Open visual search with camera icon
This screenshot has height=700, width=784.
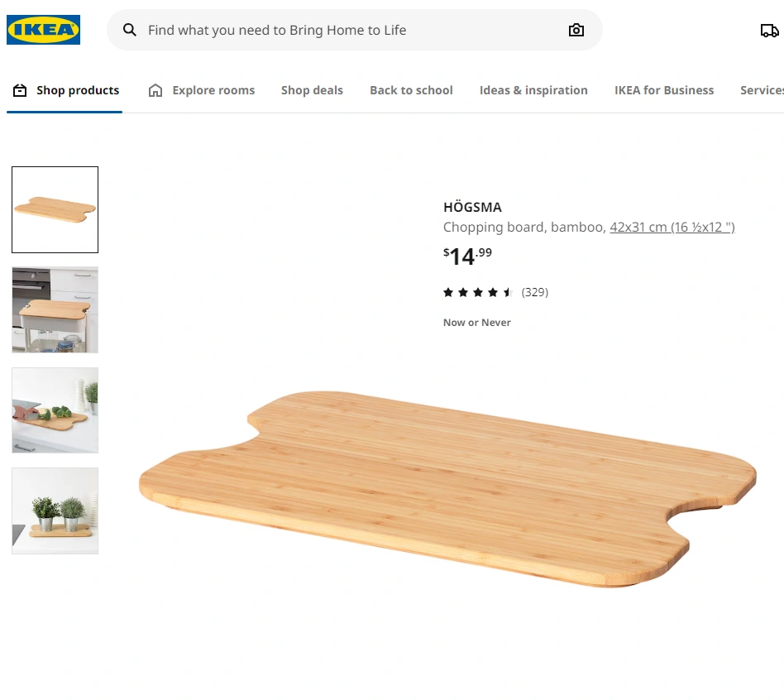click(x=576, y=30)
